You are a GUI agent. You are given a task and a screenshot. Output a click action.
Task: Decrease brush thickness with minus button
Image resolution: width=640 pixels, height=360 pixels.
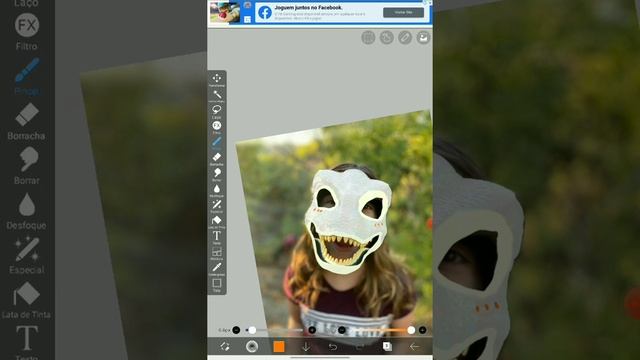coord(236,330)
